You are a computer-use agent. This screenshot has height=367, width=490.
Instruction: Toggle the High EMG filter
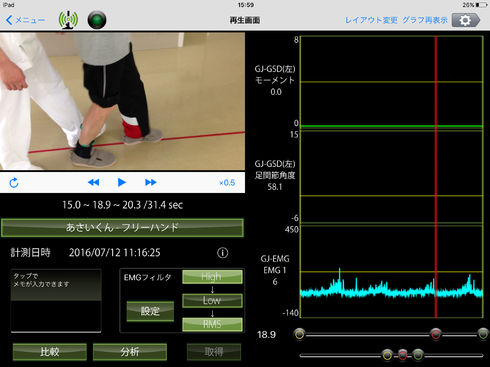[212, 277]
